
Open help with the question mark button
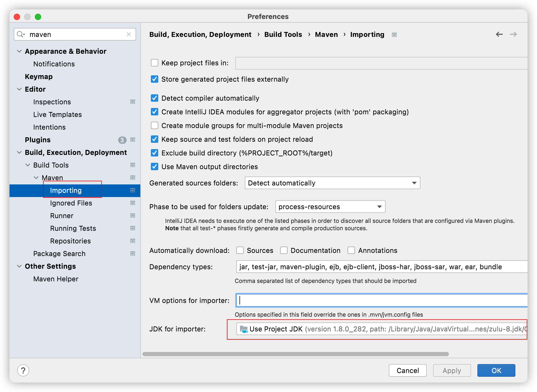pos(23,370)
